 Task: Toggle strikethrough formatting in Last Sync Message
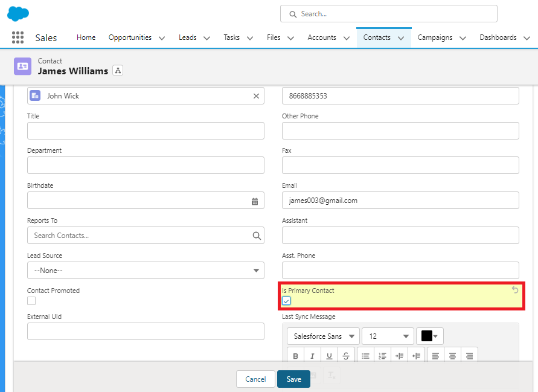(346, 356)
